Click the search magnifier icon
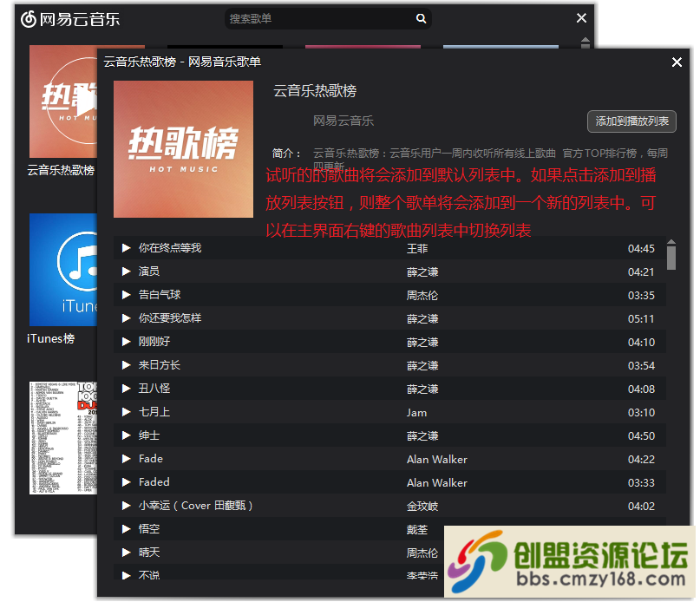This screenshot has width=700, height=602. pos(421,18)
